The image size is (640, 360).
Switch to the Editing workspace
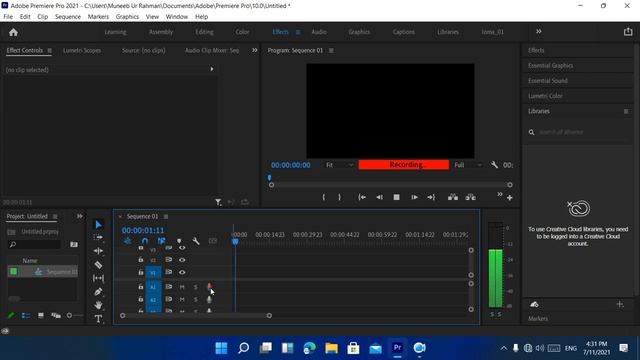coord(204,32)
